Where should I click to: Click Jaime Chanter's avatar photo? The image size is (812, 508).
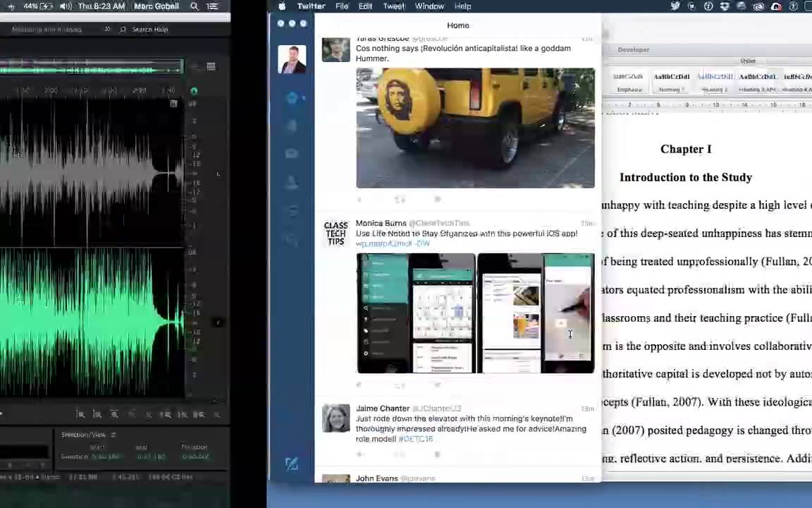pos(336,418)
